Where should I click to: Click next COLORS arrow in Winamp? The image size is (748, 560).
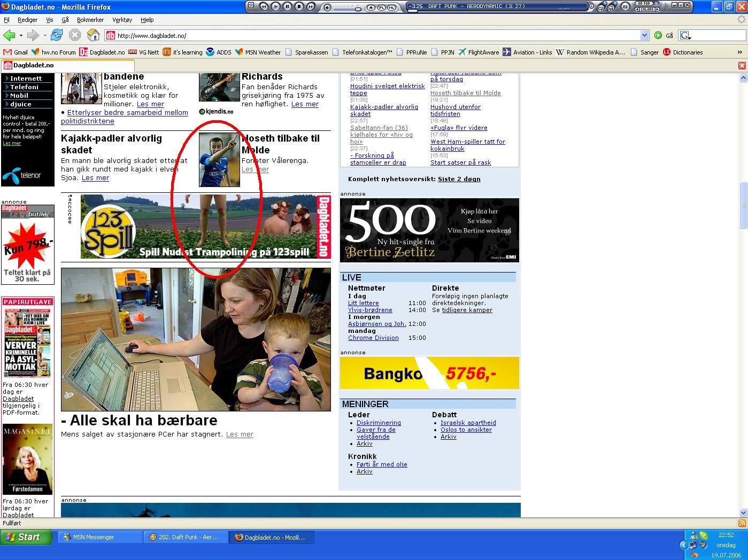(657, 9)
